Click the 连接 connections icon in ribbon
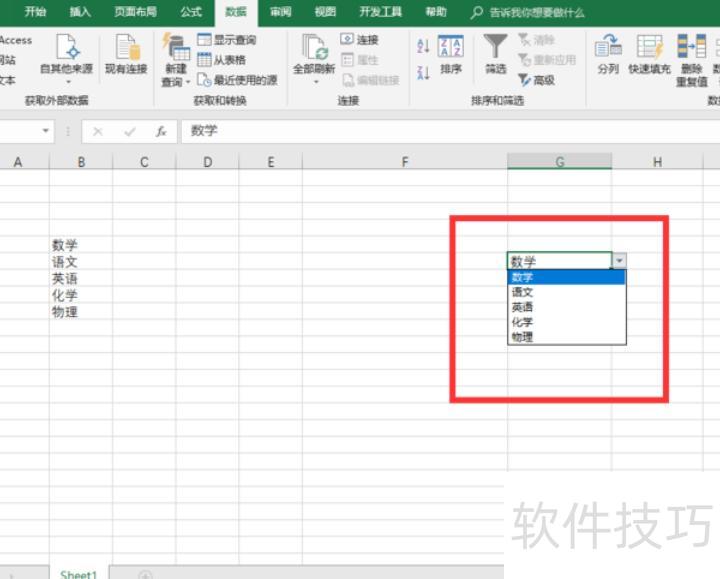The image size is (720, 579). 347,39
